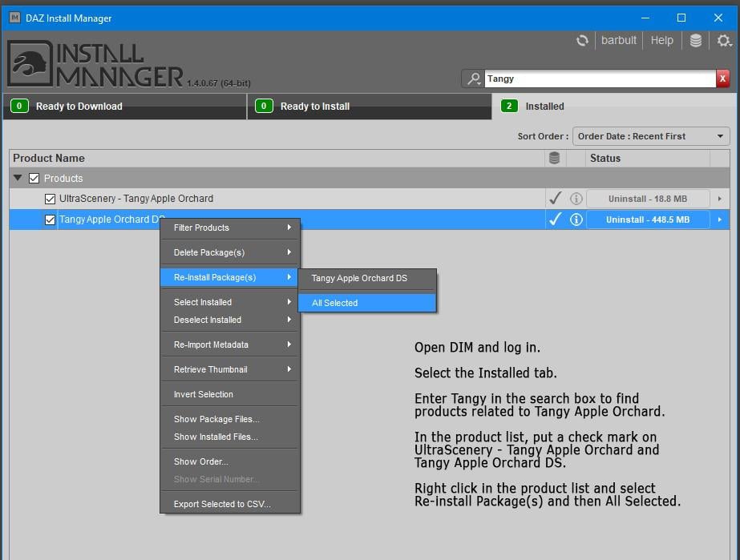Click Tangy Apple Orchard DS submenu item
This screenshot has height=560, width=740.
tap(366, 278)
